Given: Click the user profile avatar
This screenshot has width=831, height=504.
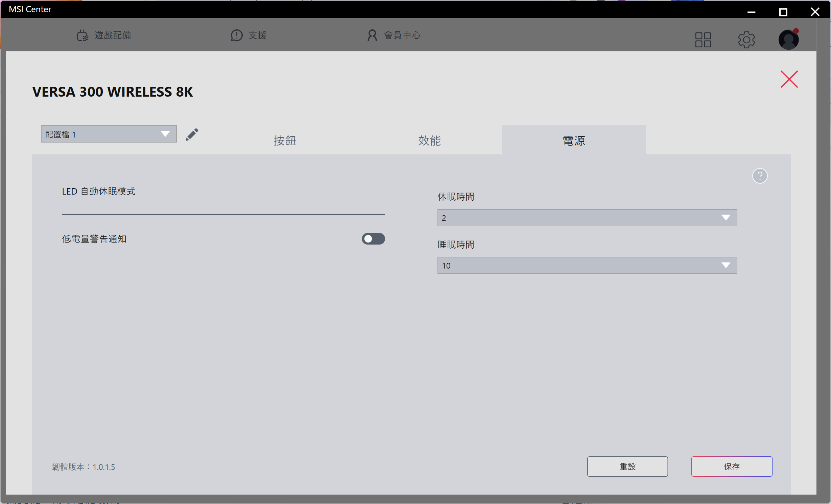Looking at the screenshot, I should (x=789, y=40).
